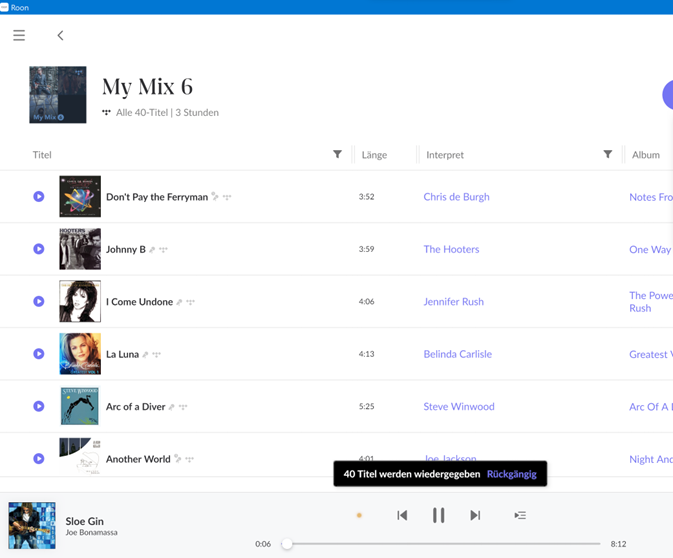The height and width of the screenshot is (558, 673).
Task: Click the Sloe Gin track title
Action: [x=85, y=521]
